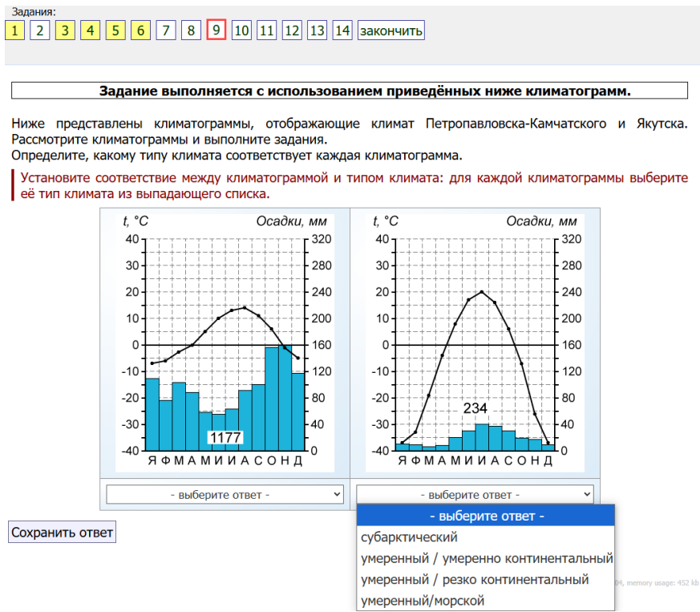The image size is (700, 612).
Task: Open task 3 in navigation
Action: coord(65,30)
